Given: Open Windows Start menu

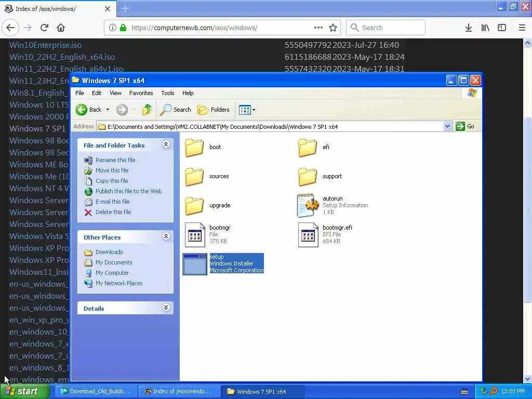Looking at the screenshot, I should [24, 392].
